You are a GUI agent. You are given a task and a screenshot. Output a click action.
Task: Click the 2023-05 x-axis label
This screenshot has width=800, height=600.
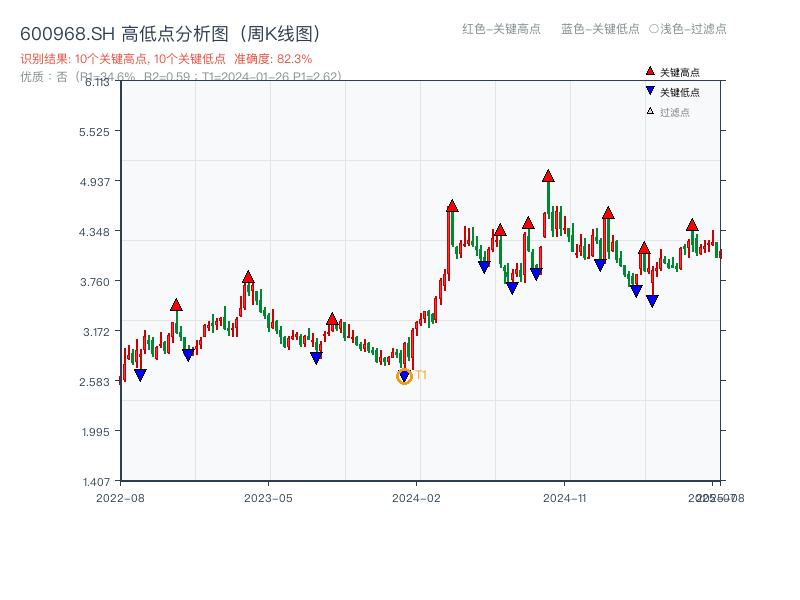pyautogui.click(x=268, y=498)
